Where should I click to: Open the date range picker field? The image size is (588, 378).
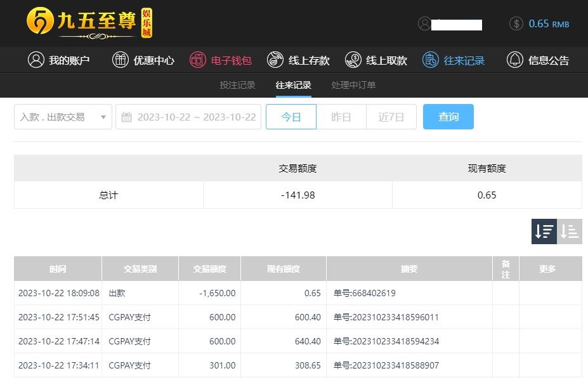[x=188, y=117]
